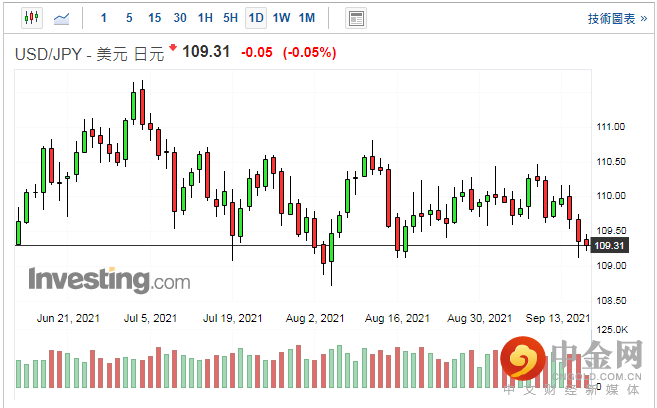
Task: Choose the 5H timeframe
Action: (x=231, y=18)
